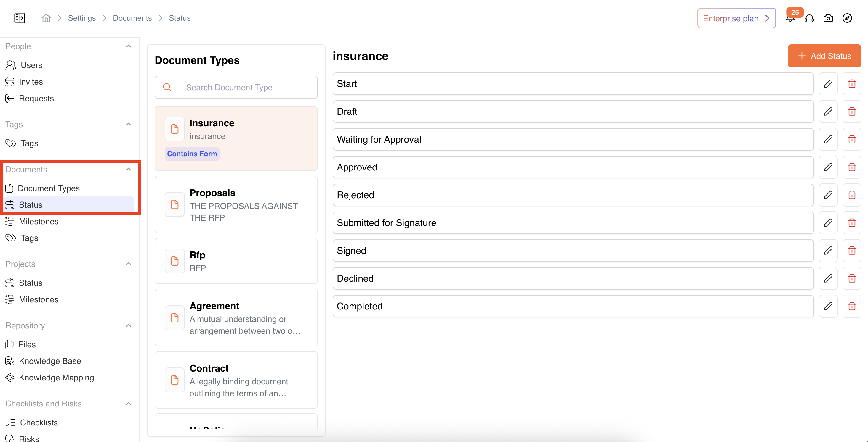This screenshot has height=442, width=868.
Task: Collapse the Projects sidebar section
Action: (128, 264)
